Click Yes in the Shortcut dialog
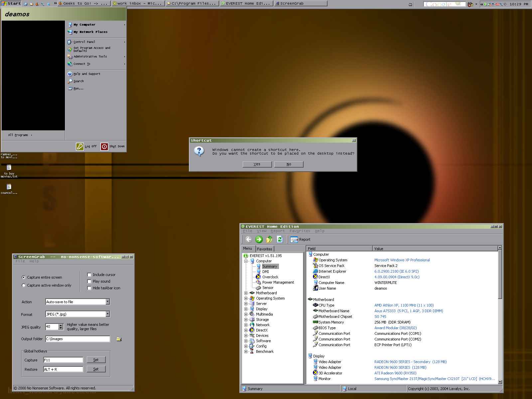The image size is (532, 399). pos(257,164)
